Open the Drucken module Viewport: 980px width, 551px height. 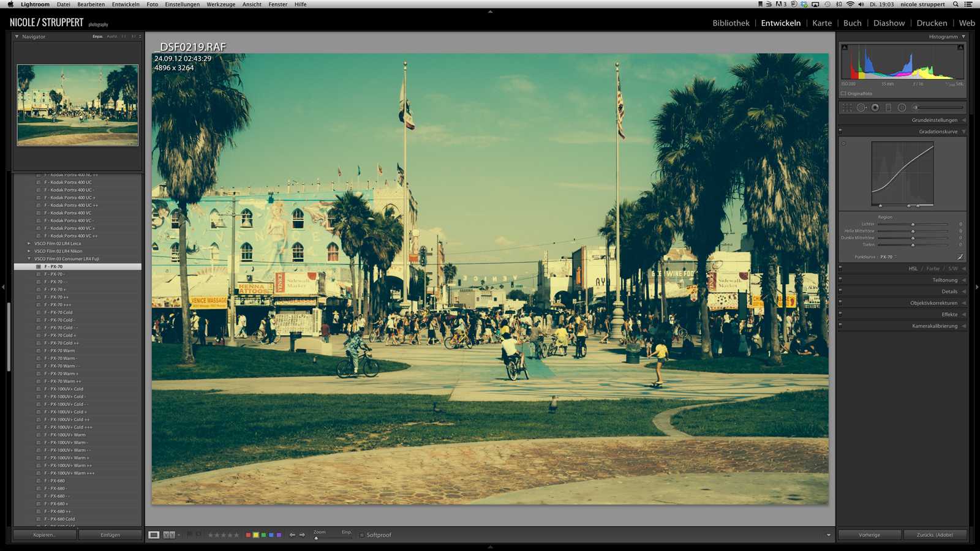[x=932, y=23]
